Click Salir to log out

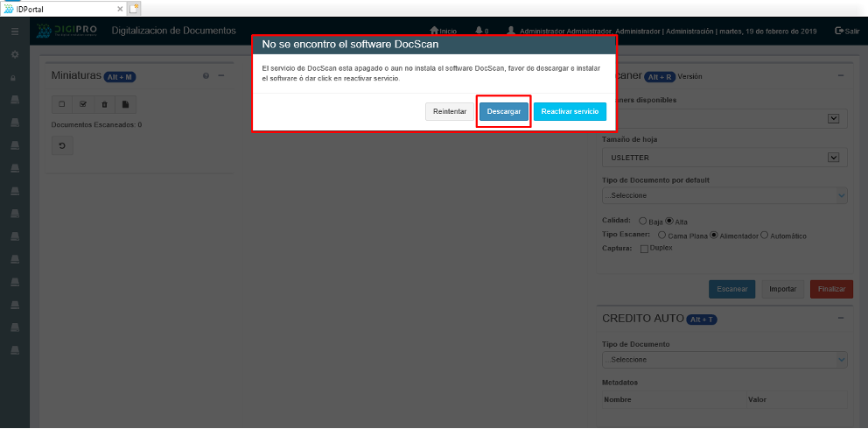pos(847,31)
